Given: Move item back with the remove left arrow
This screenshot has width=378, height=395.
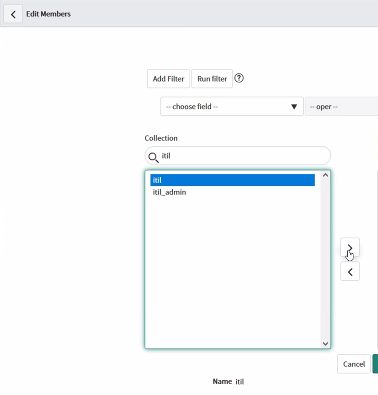Looking at the screenshot, I should click(x=350, y=272).
